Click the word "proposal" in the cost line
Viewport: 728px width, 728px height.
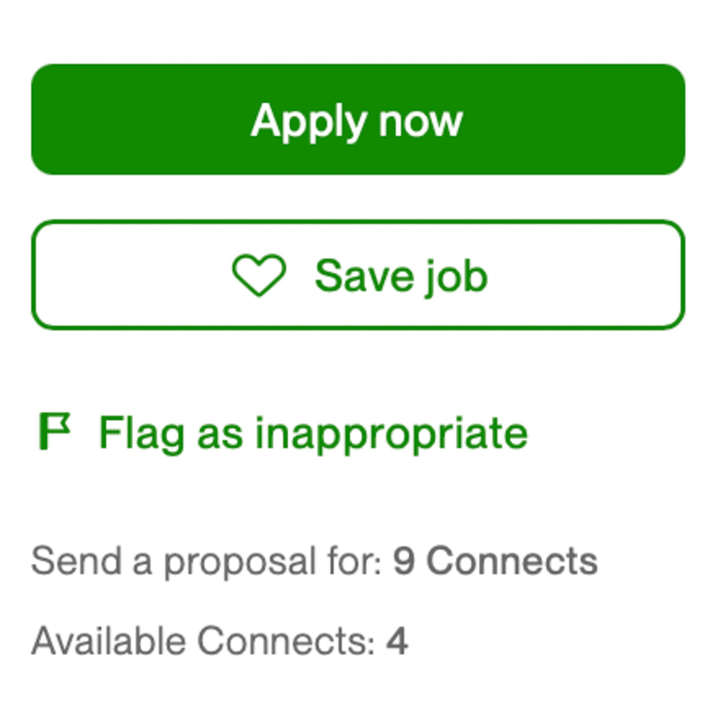tap(240, 563)
